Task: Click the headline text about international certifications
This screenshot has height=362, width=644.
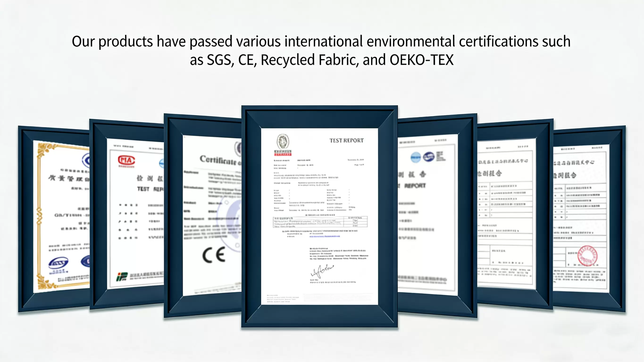Action: [321, 42]
